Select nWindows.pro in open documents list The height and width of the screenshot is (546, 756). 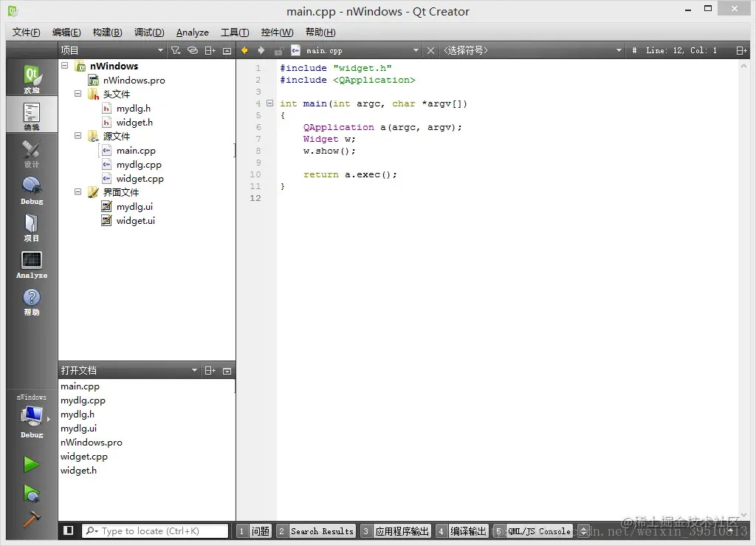click(x=91, y=443)
